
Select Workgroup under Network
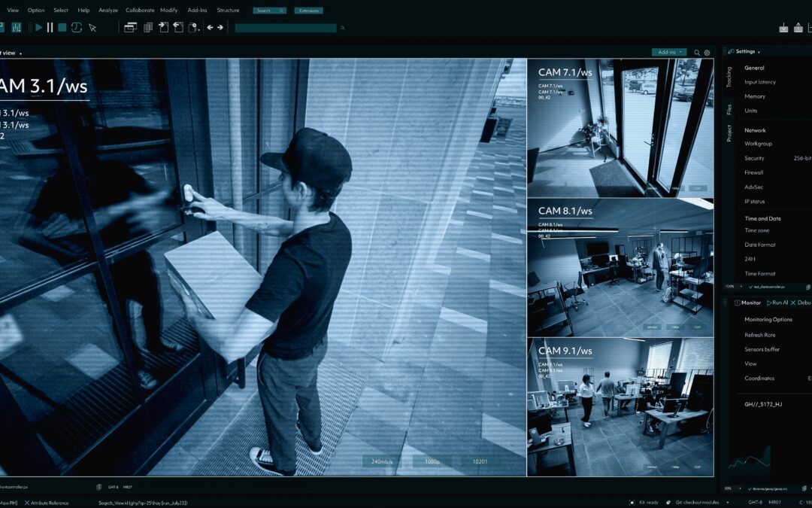(758, 144)
